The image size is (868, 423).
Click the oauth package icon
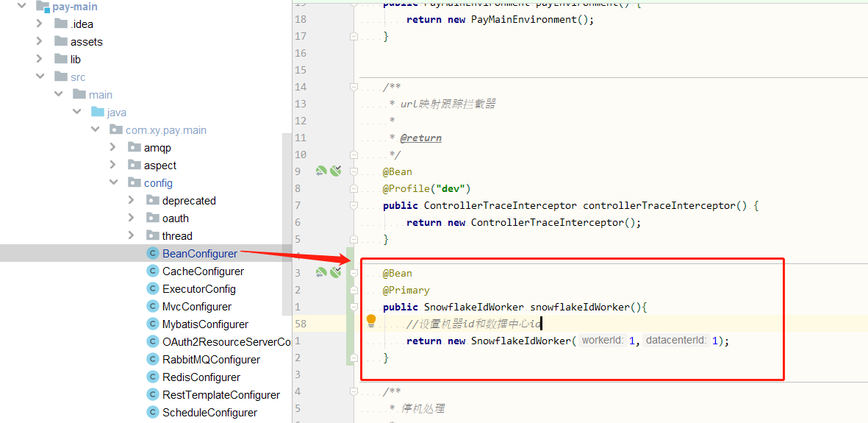tap(153, 217)
